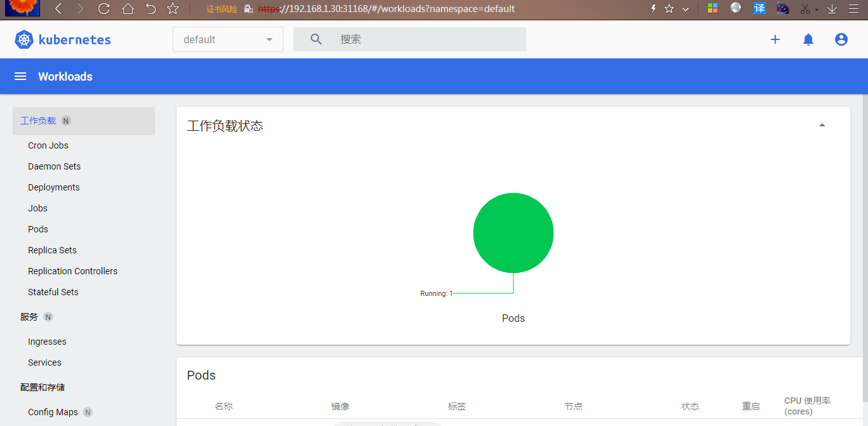Select 工作负载 in the sidebar

(84, 121)
